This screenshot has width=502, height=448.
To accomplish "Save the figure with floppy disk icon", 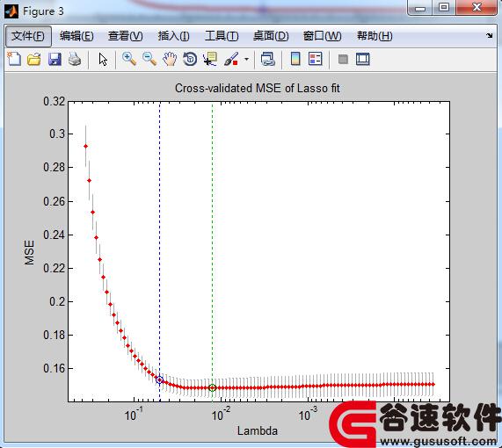I will click(55, 60).
